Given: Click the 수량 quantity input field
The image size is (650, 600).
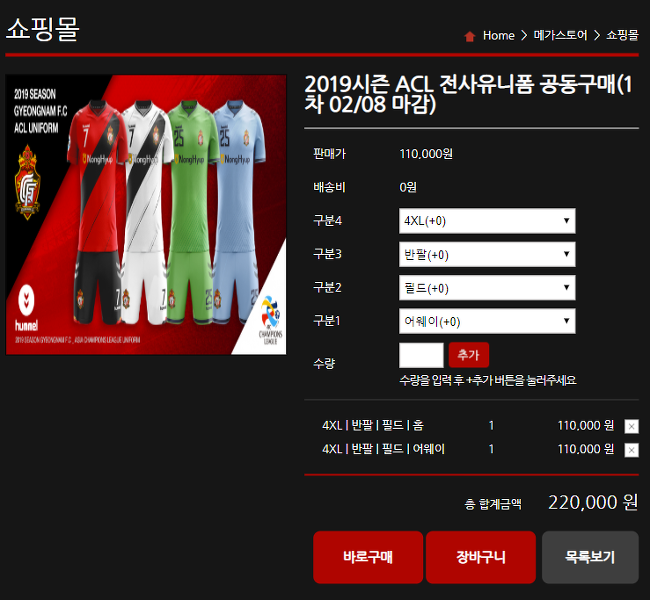Looking at the screenshot, I should (x=421, y=355).
